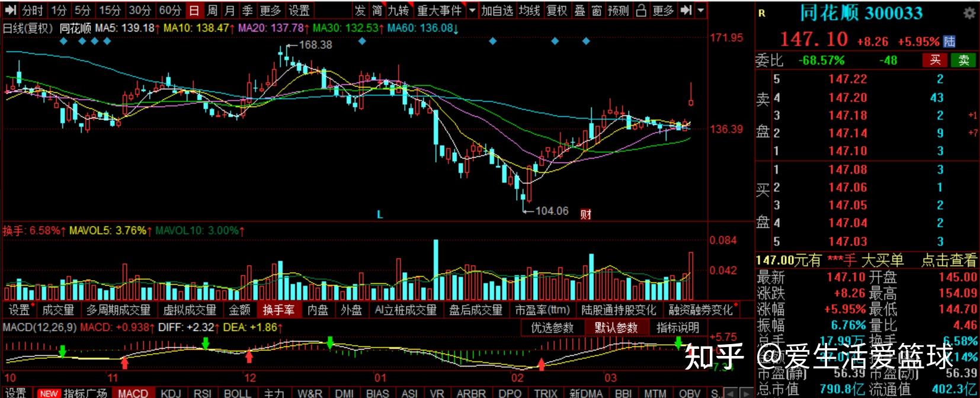This screenshot has height=398, width=980.
Task: Click the green 卖 sell button
Action: (x=963, y=60)
